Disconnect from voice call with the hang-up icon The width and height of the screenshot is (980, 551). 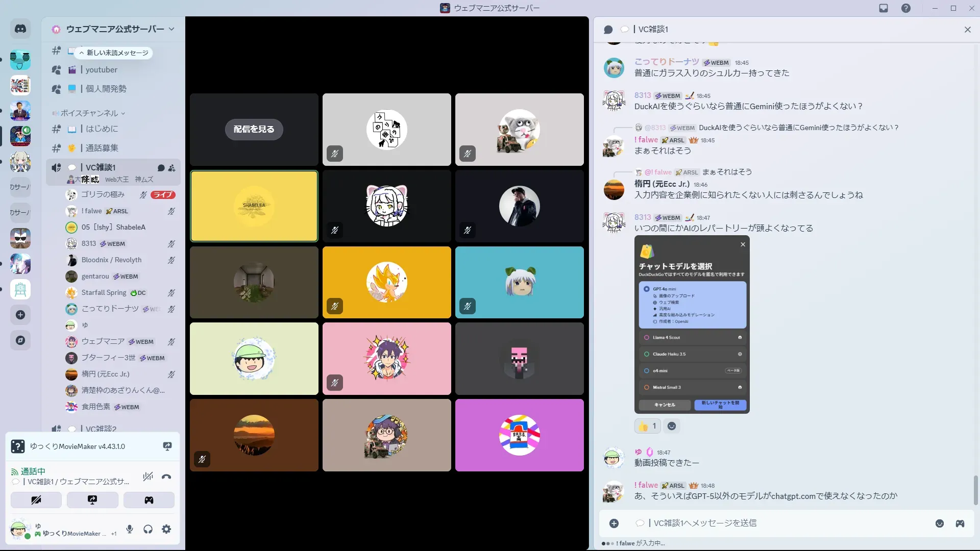tap(166, 477)
